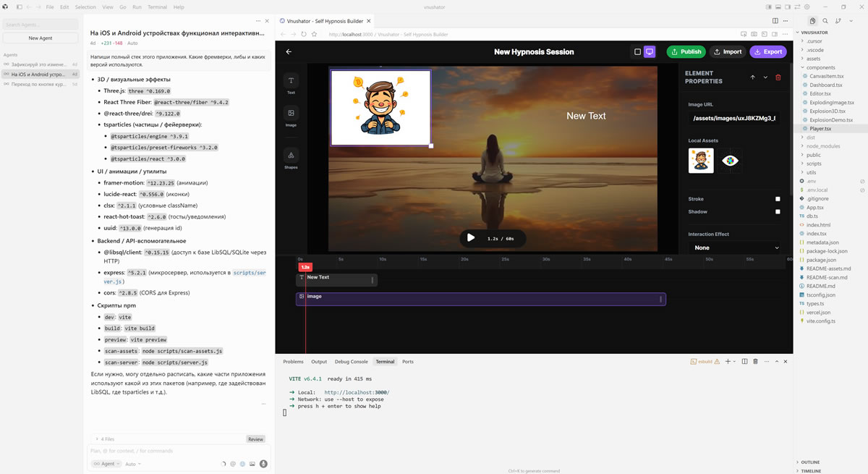The width and height of the screenshot is (868, 474).
Task: Switch to the square aspect view toggle
Action: point(637,52)
